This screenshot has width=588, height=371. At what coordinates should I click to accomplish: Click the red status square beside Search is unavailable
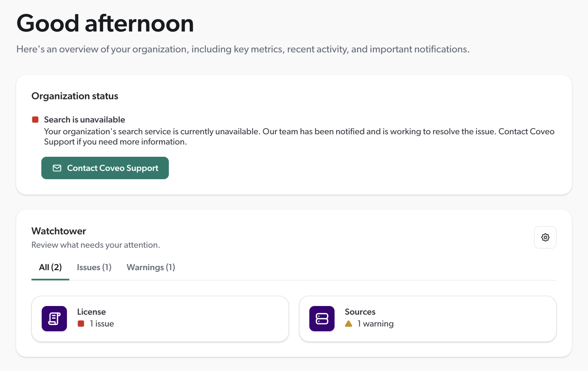pyautogui.click(x=35, y=120)
